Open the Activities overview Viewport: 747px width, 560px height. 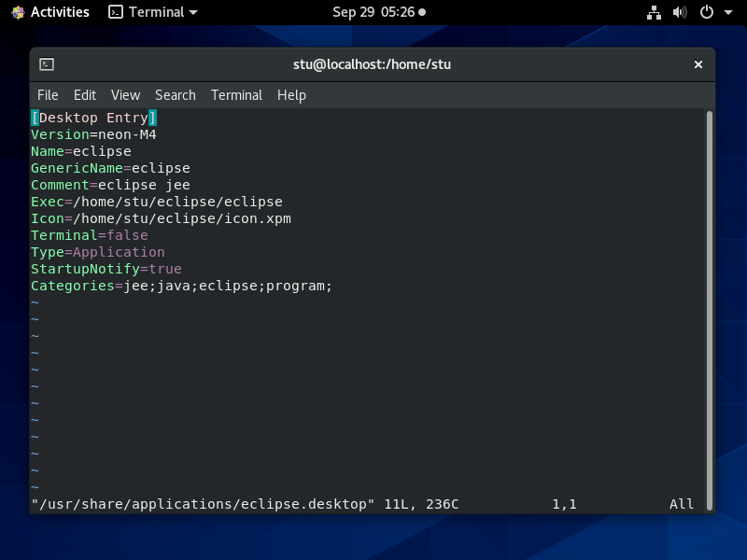(x=50, y=12)
